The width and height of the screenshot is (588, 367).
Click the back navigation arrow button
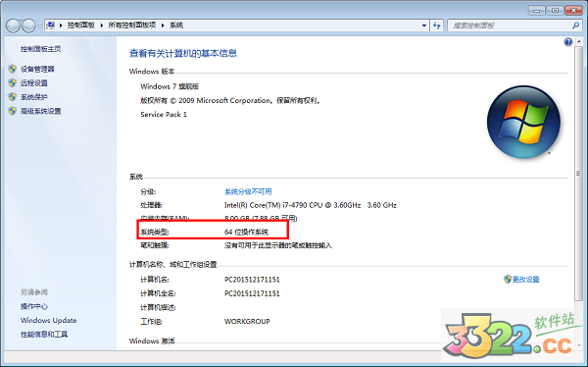point(13,26)
